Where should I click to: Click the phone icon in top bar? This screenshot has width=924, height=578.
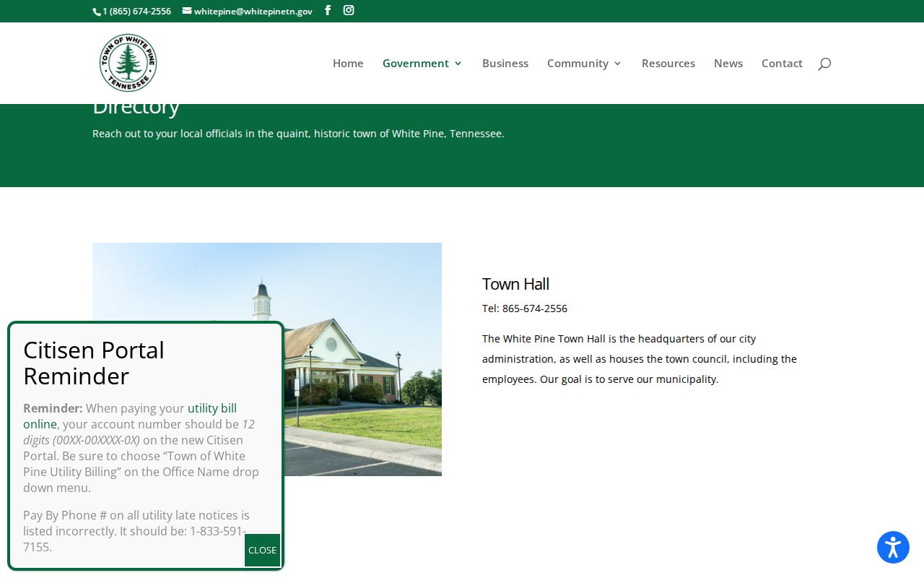pos(97,12)
